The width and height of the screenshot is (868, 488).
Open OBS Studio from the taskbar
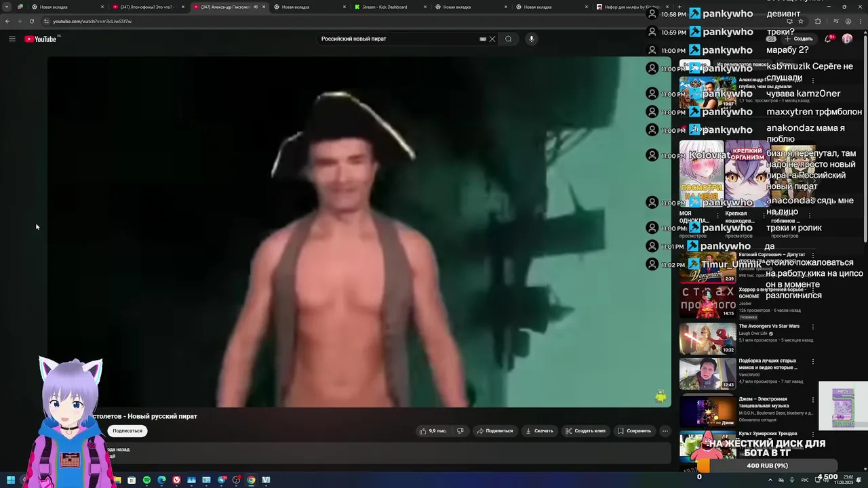coord(236,480)
